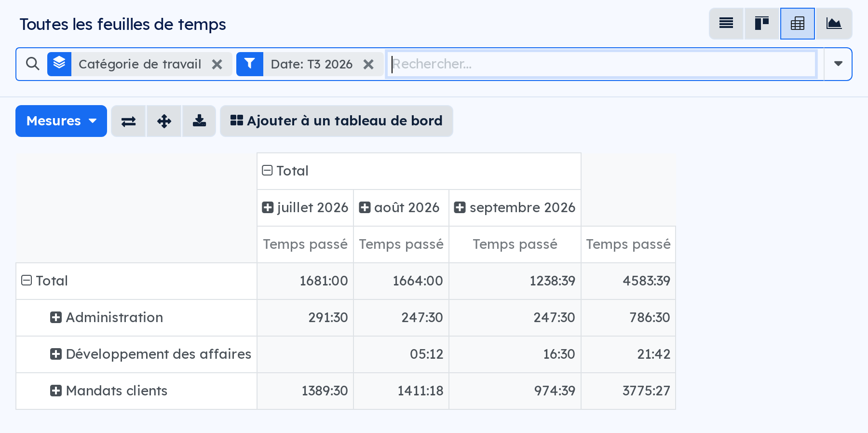Click Ajouter à un tableau de bord

coord(337,121)
